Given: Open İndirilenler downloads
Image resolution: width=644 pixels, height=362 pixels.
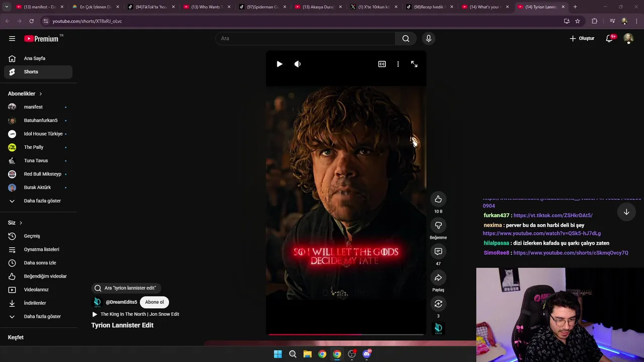Looking at the screenshot, I should pos(38,303).
